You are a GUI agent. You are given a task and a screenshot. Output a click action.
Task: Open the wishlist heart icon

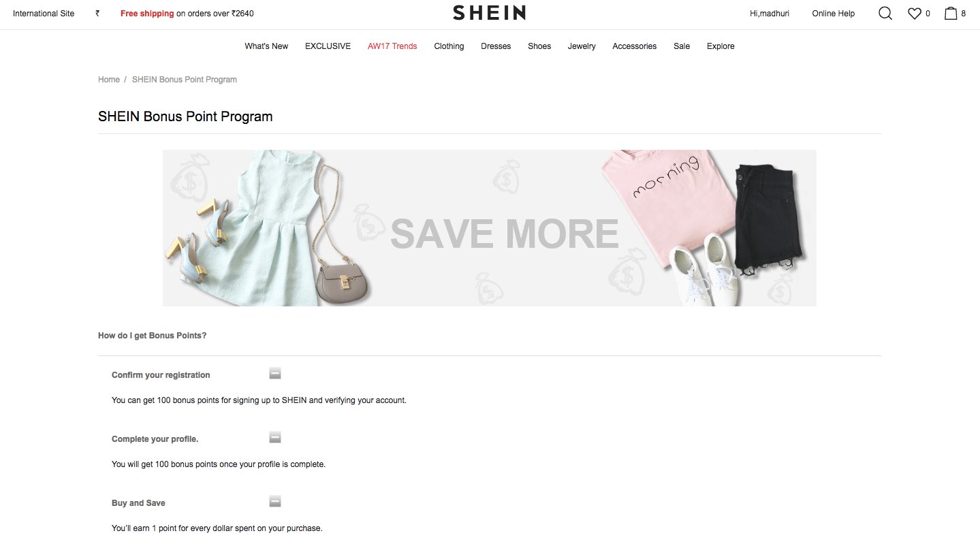[x=914, y=13]
